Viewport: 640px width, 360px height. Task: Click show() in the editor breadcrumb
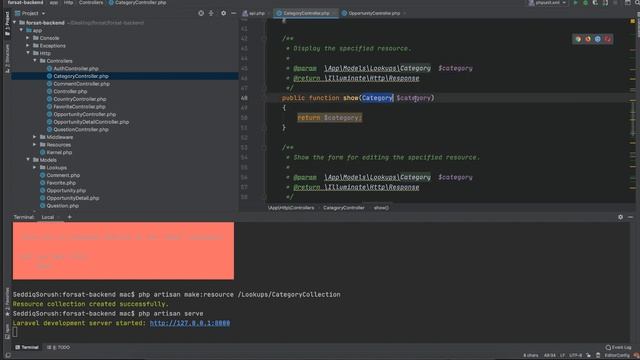[x=381, y=208]
